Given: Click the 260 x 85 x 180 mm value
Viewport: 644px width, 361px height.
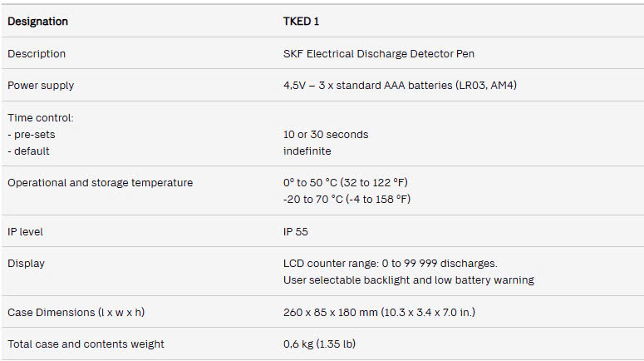Looking at the screenshot, I should point(379,312).
